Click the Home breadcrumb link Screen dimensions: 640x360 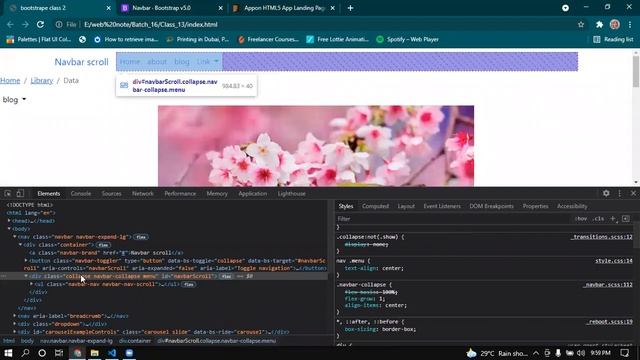(x=10, y=80)
